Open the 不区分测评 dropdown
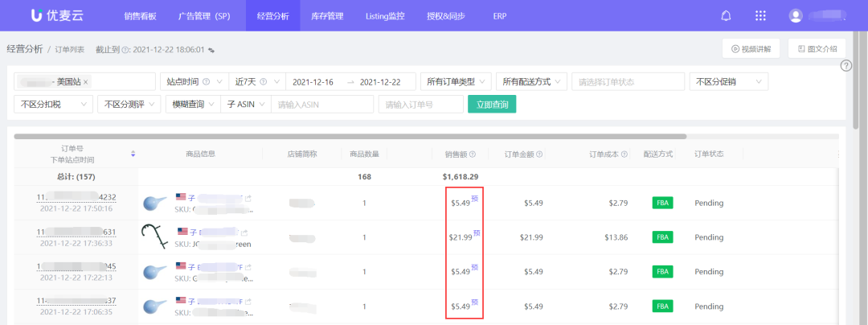 129,104
